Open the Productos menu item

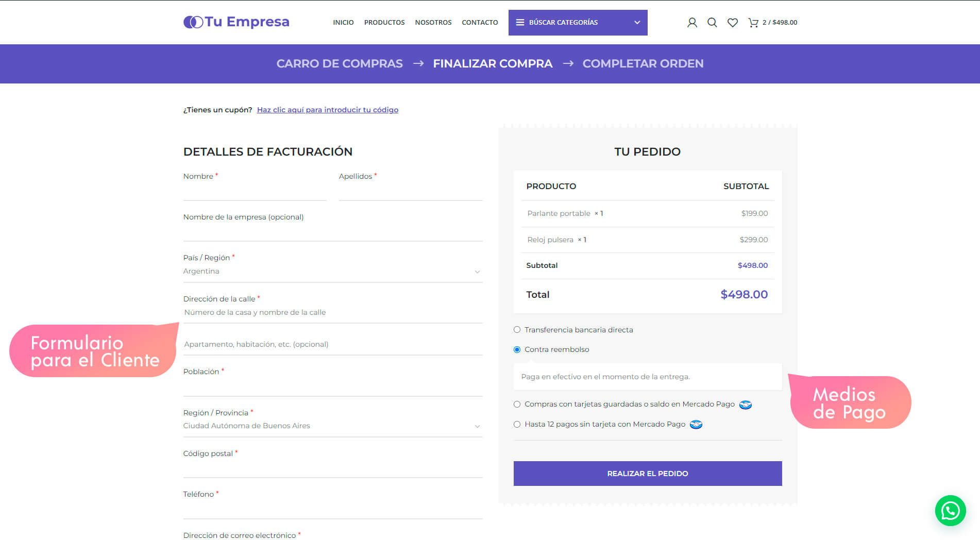pos(384,23)
